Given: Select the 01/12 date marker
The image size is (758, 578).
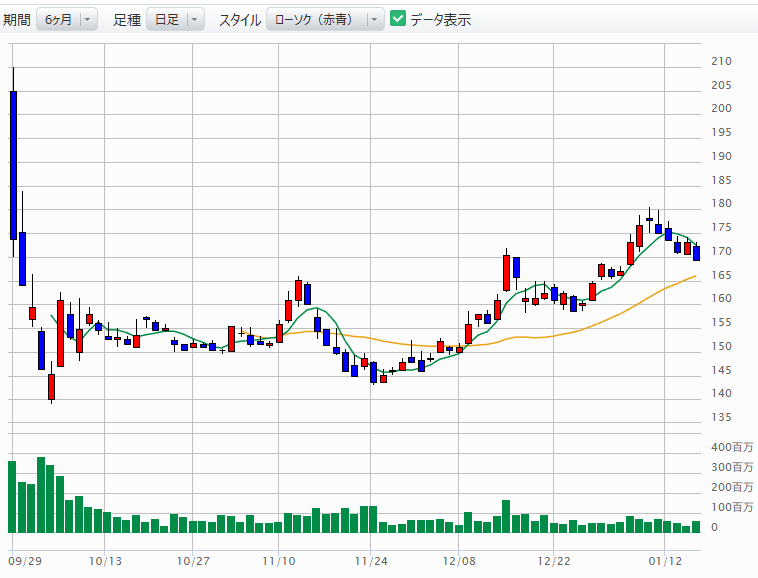Looking at the screenshot, I should pos(663,561).
